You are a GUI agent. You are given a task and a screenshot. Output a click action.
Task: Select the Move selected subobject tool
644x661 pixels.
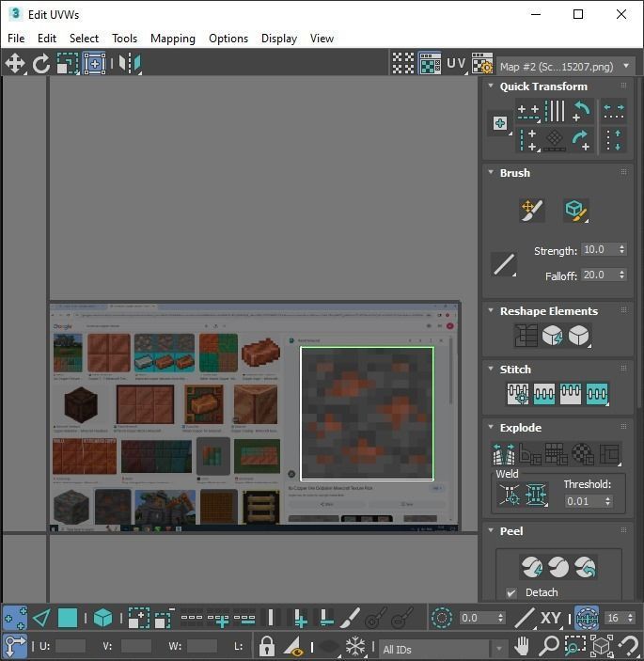(15, 64)
